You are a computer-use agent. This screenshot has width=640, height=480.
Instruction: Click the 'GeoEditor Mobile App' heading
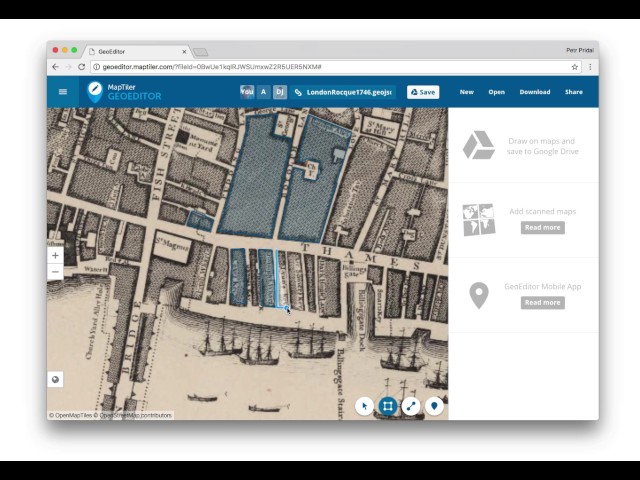542,287
